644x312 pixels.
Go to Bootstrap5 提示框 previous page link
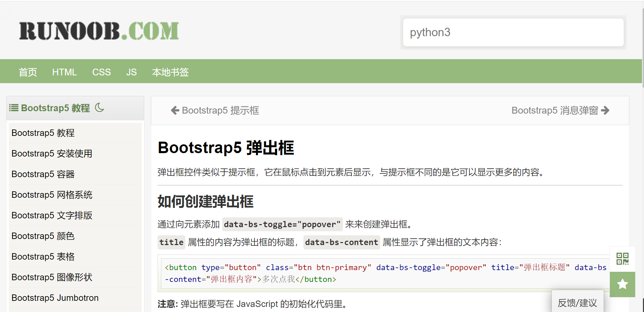point(220,111)
